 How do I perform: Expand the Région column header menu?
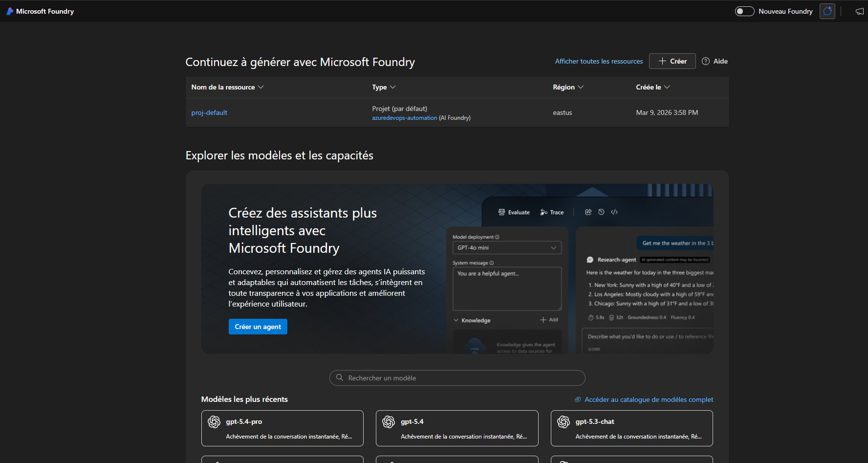click(x=568, y=87)
